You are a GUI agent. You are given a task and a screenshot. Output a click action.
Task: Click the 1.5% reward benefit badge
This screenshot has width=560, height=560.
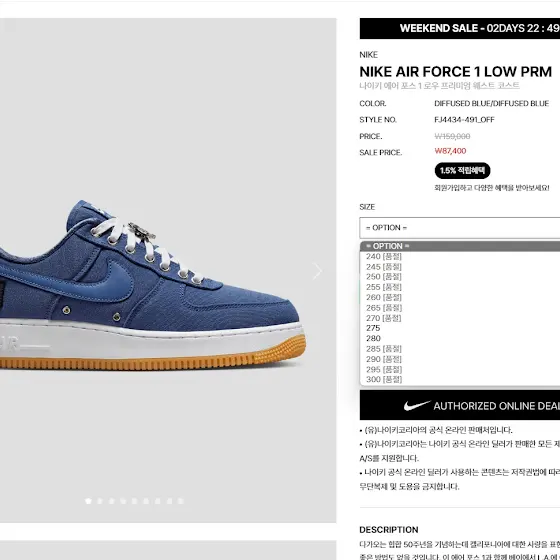click(462, 170)
